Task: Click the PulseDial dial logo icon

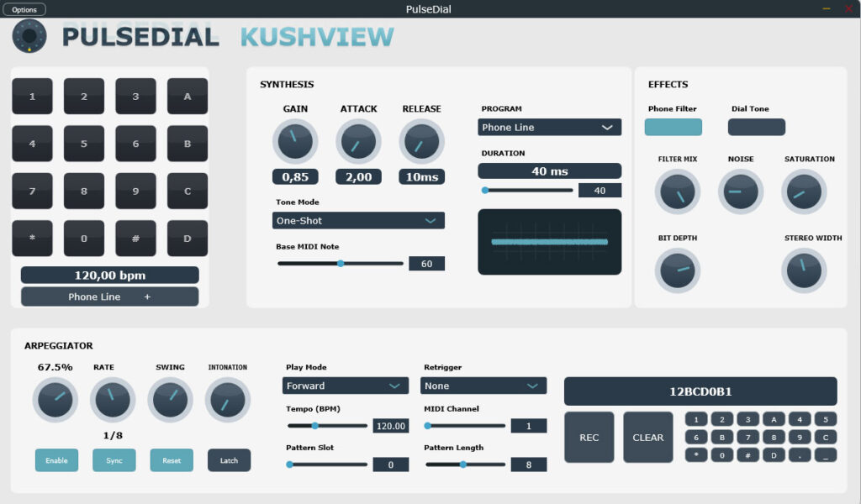Action: 29,36
